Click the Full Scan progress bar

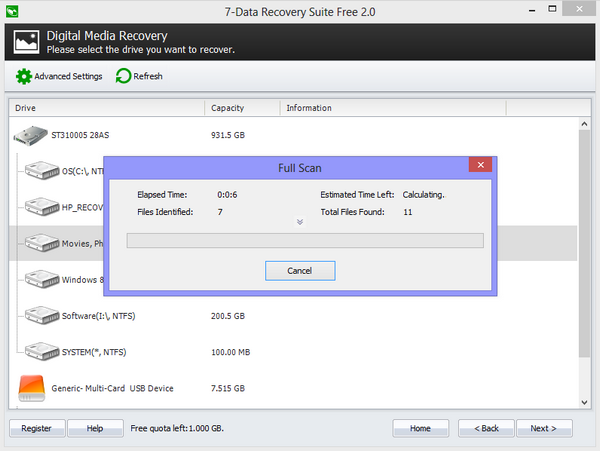click(305, 241)
